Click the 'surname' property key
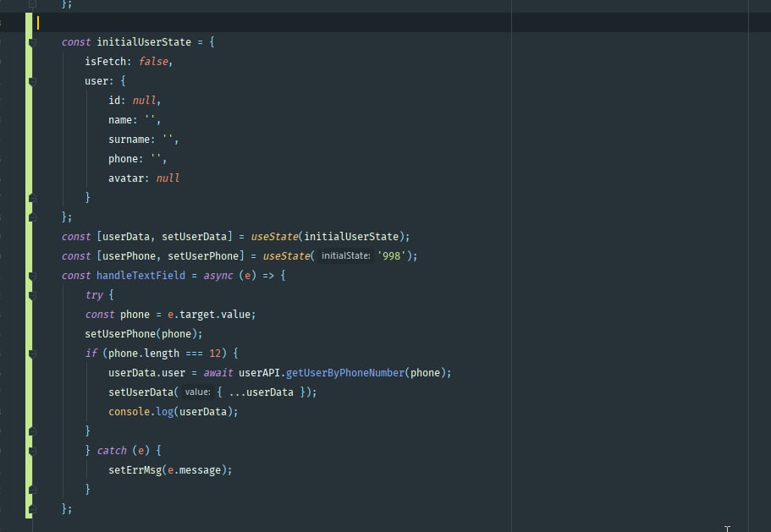Viewport: 771px width, 532px height. pos(129,140)
